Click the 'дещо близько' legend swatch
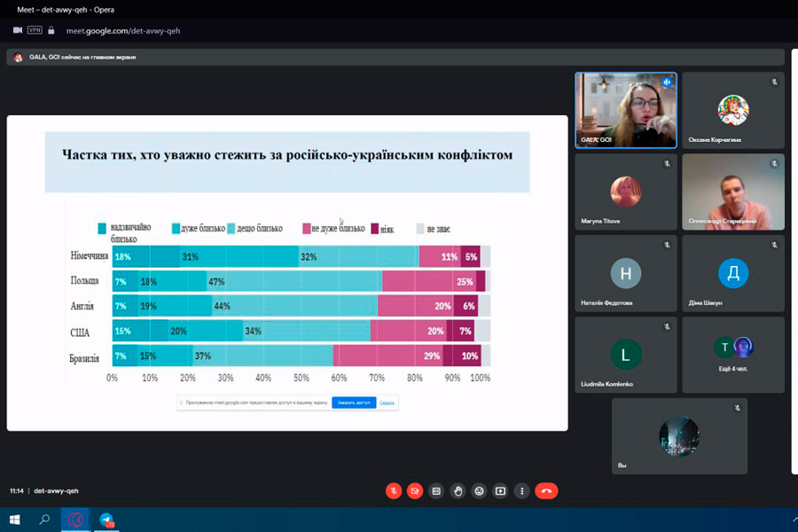798x532 pixels. pos(231,228)
